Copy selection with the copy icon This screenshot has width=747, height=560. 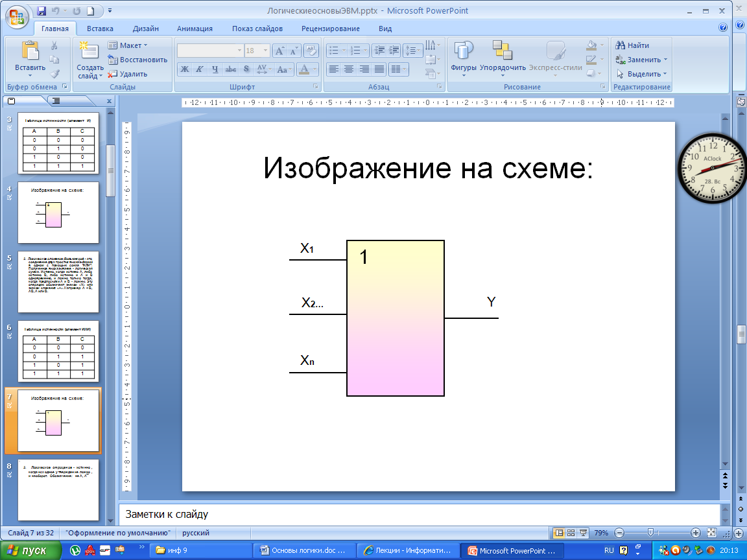54,60
